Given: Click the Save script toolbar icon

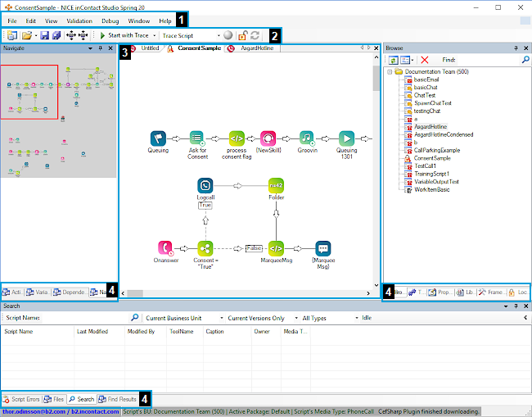Looking at the screenshot, I should pos(45,36).
